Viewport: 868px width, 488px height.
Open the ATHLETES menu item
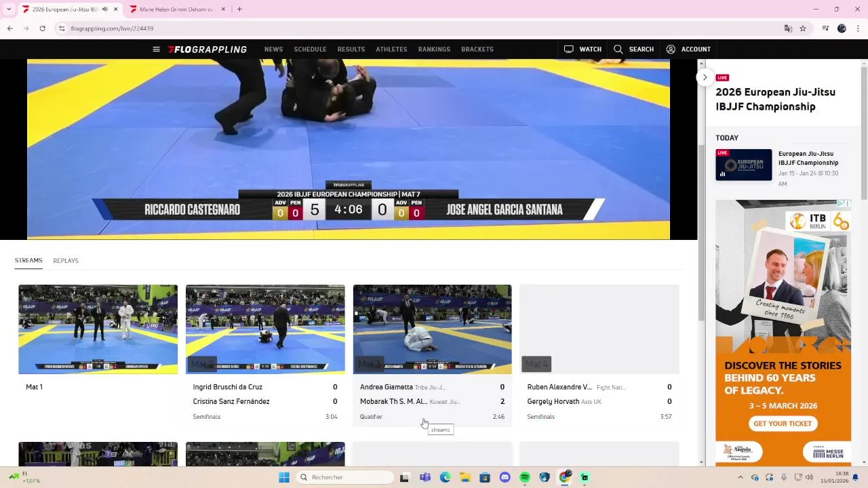pyautogui.click(x=391, y=49)
